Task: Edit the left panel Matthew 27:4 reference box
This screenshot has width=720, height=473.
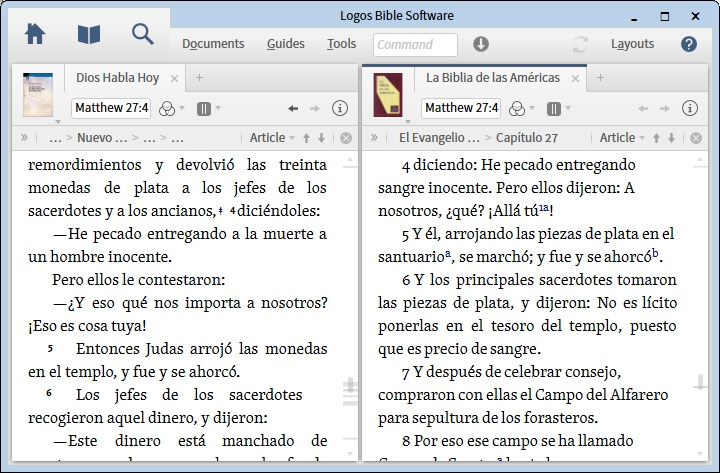Action: (x=111, y=108)
